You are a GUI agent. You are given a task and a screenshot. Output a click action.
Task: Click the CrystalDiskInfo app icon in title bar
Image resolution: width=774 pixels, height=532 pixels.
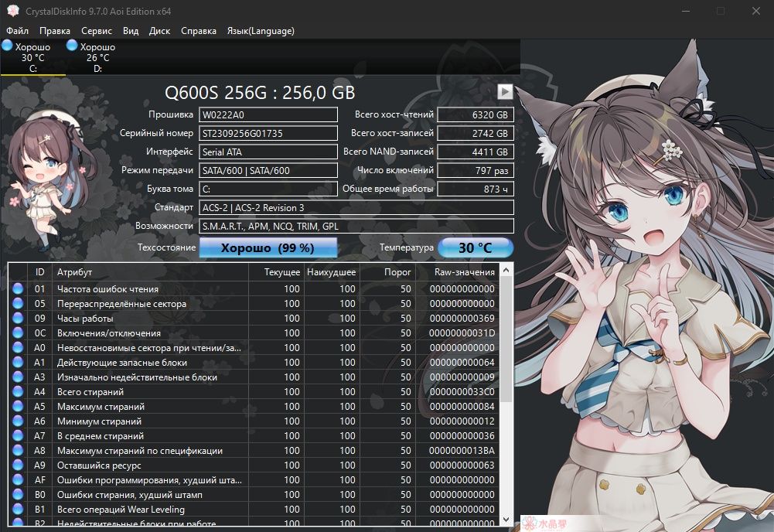point(13,11)
